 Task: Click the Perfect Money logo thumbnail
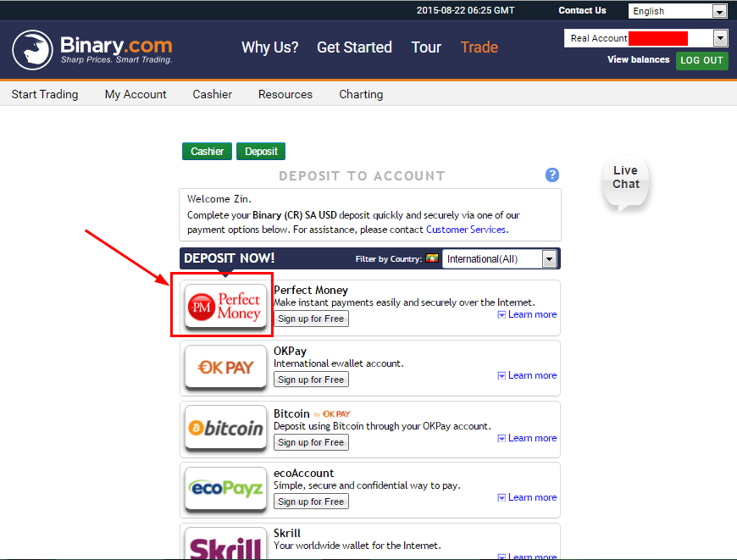coord(225,306)
